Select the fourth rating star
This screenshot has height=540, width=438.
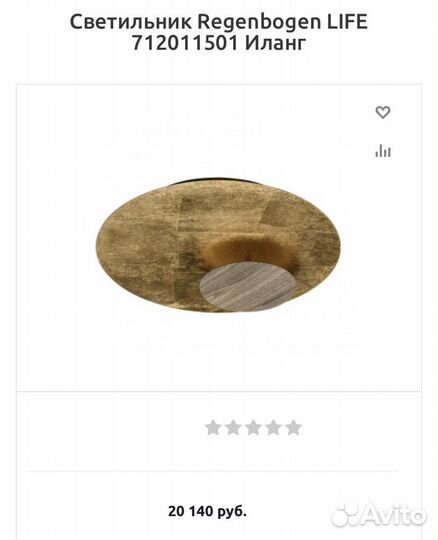(x=273, y=428)
